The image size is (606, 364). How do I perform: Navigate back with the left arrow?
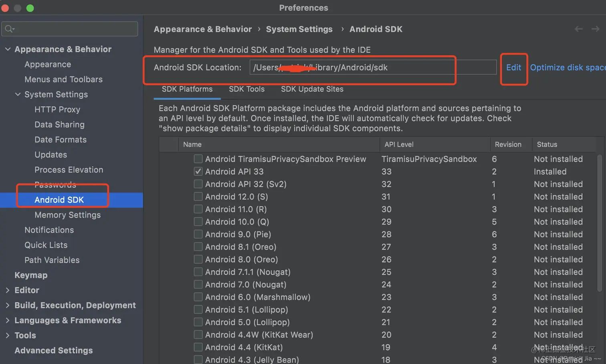tap(578, 29)
